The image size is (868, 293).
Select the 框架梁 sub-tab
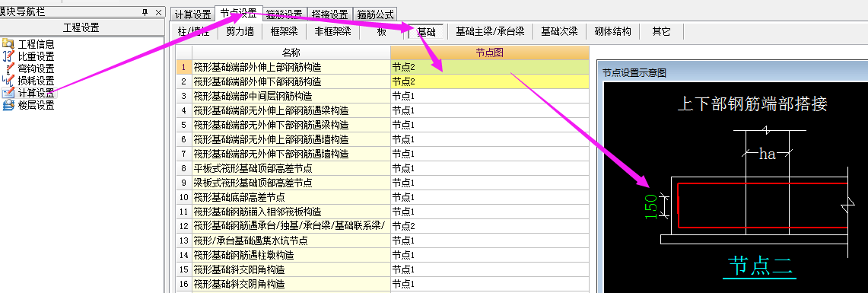[x=285, y=31]
